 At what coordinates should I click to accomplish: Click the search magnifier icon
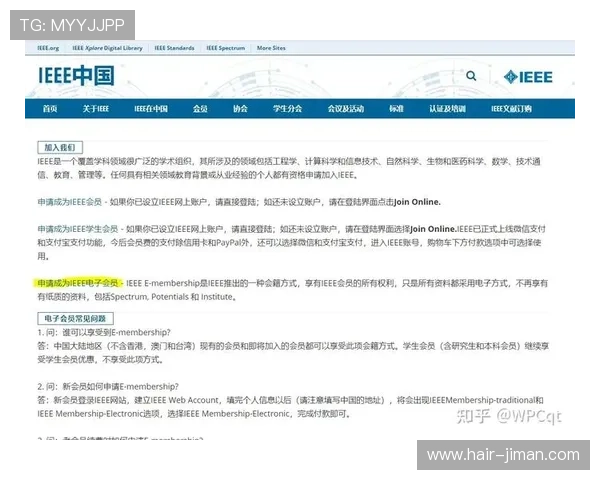tap(471, 76)
